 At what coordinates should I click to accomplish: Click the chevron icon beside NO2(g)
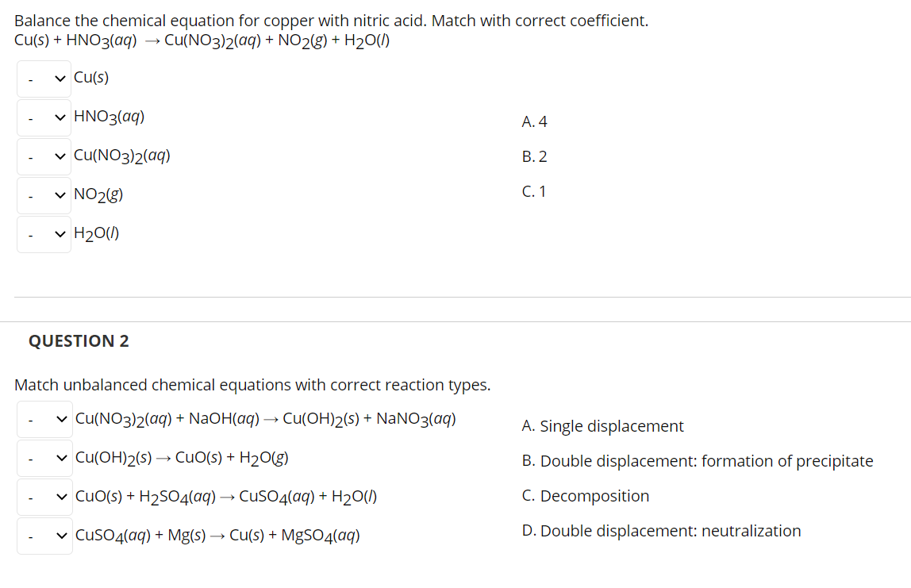click(x=59, y=194)
